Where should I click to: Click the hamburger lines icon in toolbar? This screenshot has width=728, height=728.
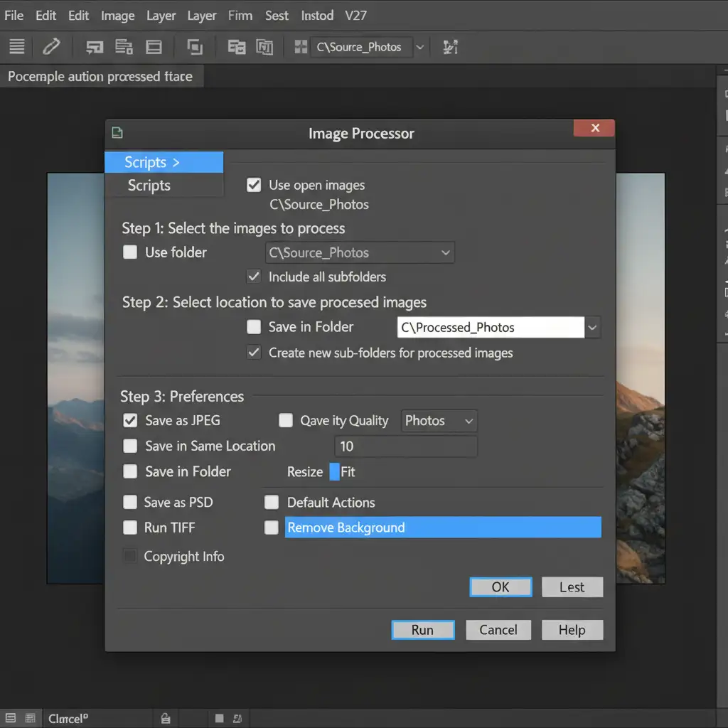pos(17,47)
